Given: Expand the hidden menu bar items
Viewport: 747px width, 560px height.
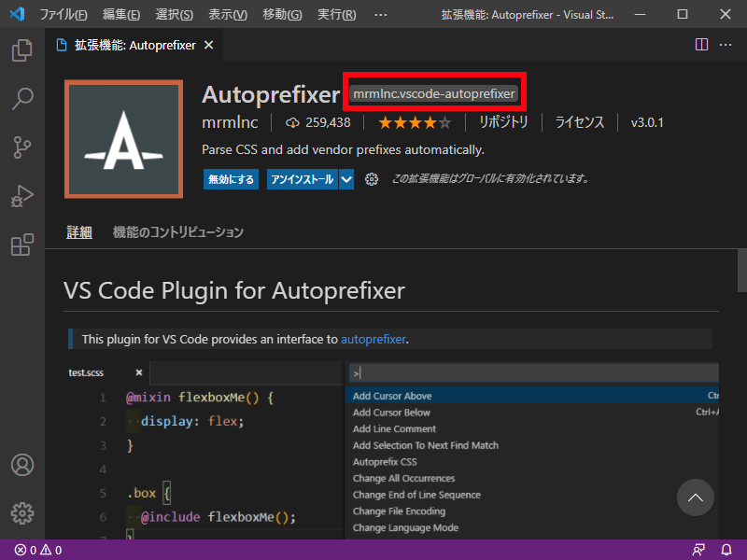Looking at the screenshot, I should (x=380, y=15).
